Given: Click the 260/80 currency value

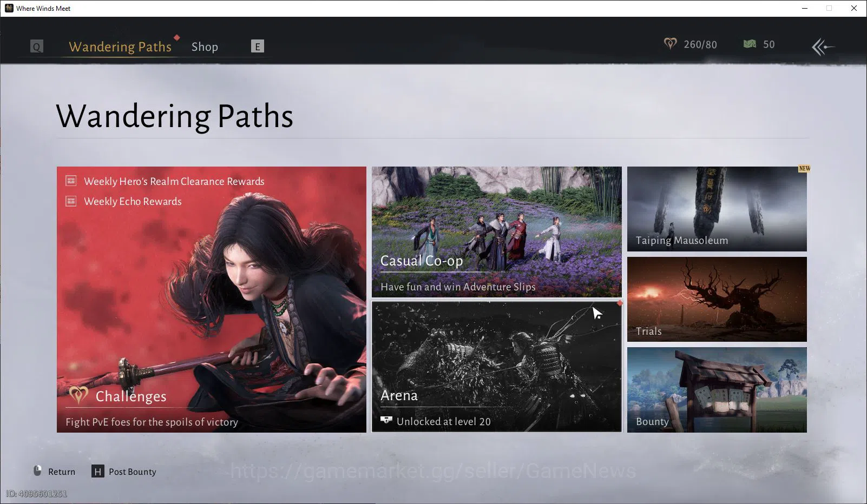Looking at the screenshot, I should click(x=700, y=44).
